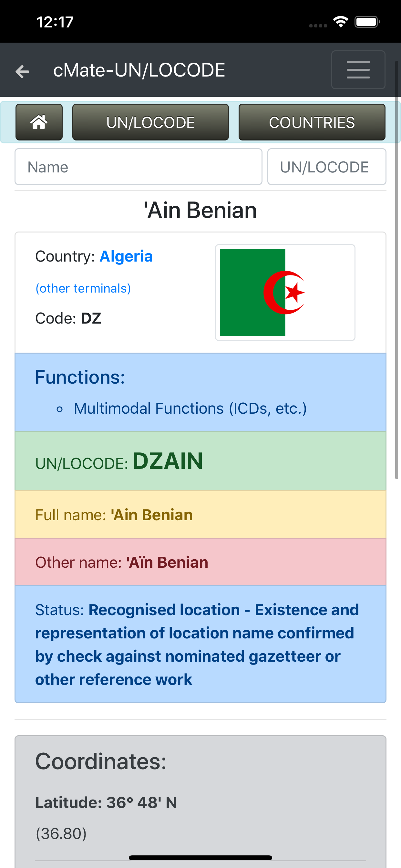
Task: Tap the Multimodal Functions list entry
Action: [190, 408]
